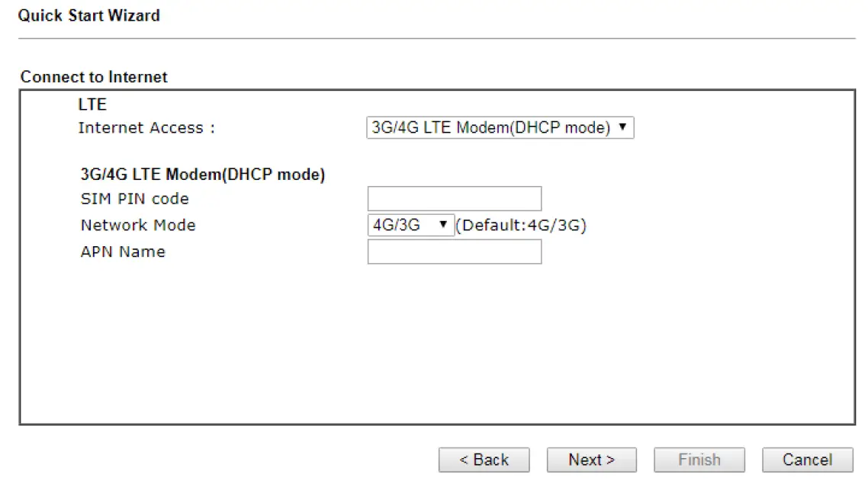Open the Internet Access dropdown
The width and height of the screenshot is (868, 484).
[x=500, y=128]
